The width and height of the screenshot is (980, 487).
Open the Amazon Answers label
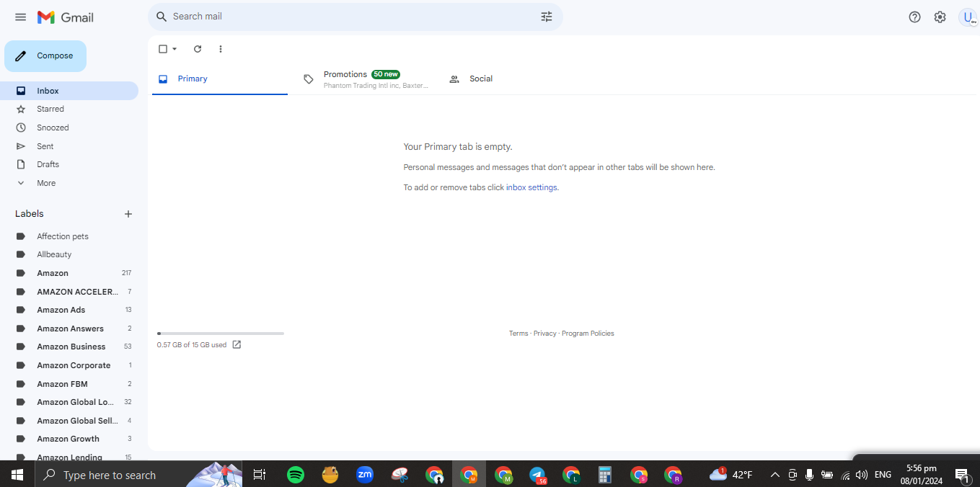coord(69,329)
